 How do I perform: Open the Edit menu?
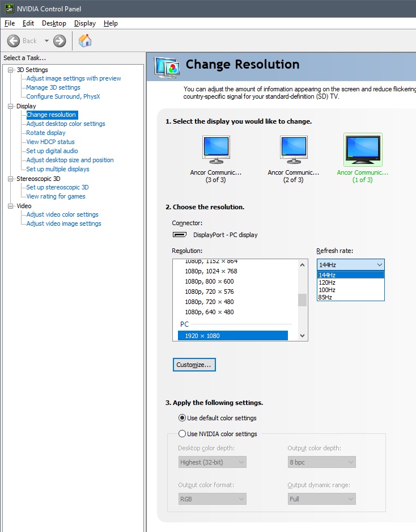click(28, 23)
